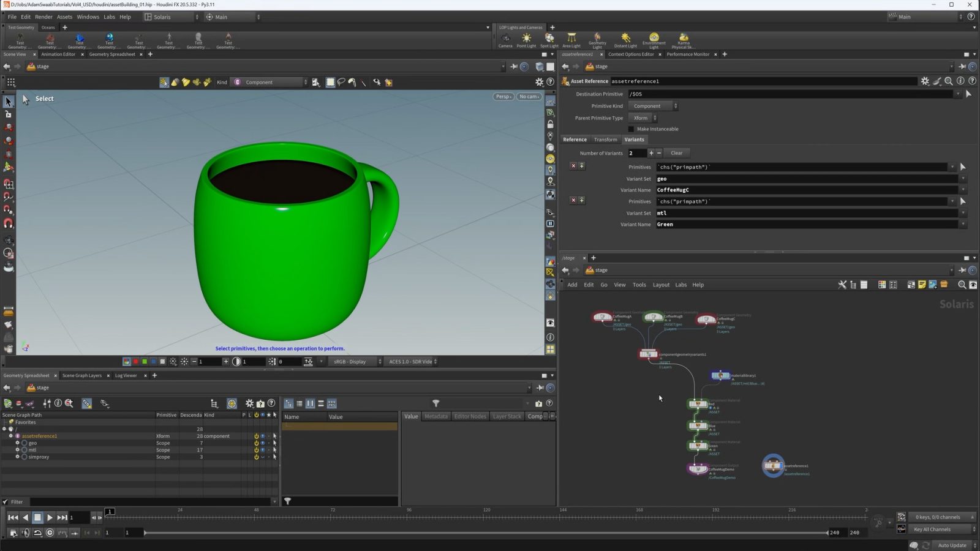Switch to the Transform tab in Asset Reference parameters
Image resolution: width=980 pixels, height=551 pixels.
point(605,140)
